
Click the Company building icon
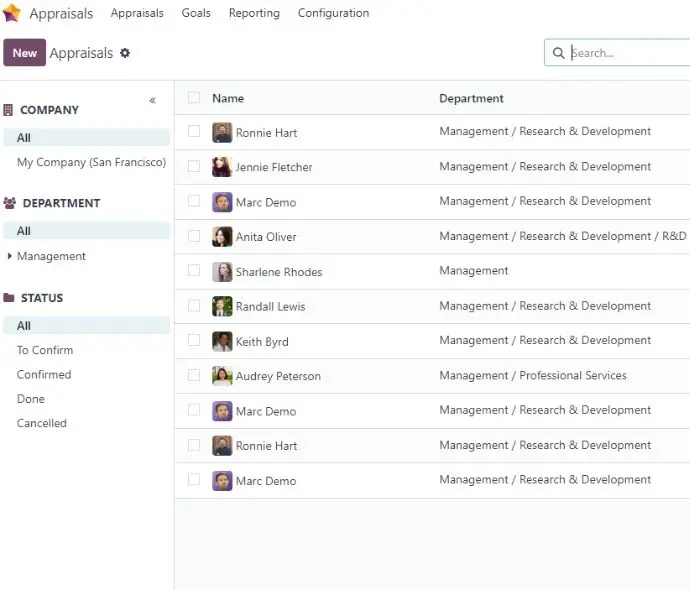[x=8, y=110]
